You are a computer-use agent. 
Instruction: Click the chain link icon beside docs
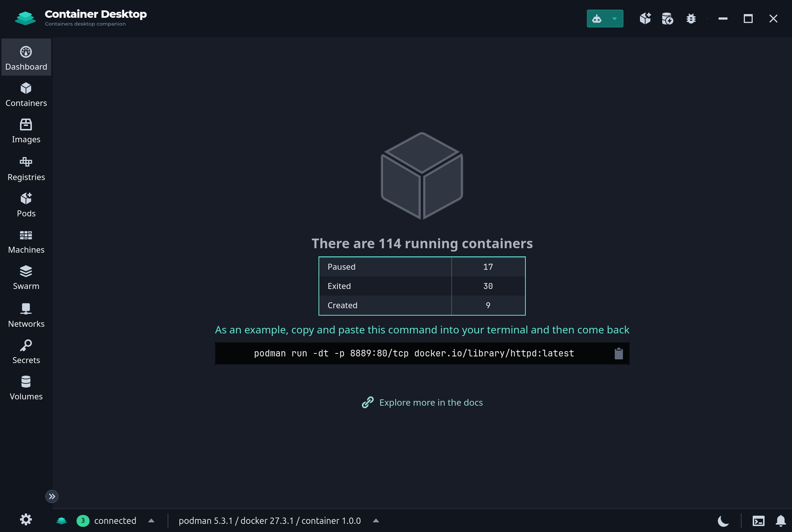click(x=367, y=402)
